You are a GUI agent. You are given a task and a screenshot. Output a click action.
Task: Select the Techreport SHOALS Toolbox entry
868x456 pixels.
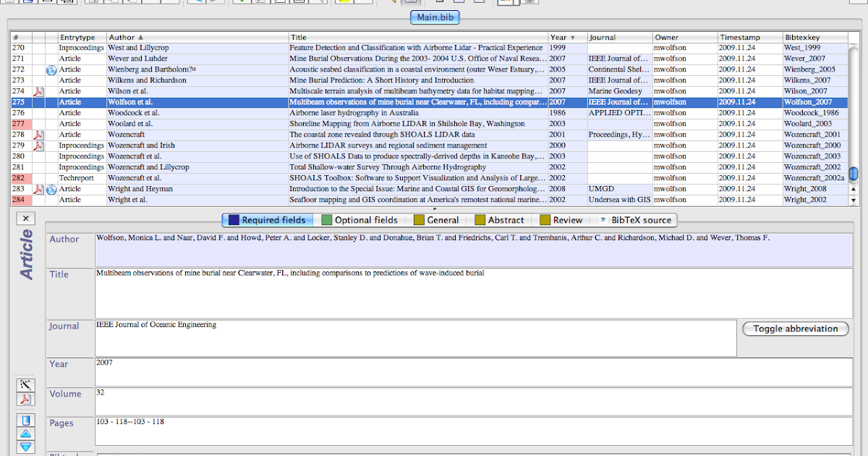point(429,178)
